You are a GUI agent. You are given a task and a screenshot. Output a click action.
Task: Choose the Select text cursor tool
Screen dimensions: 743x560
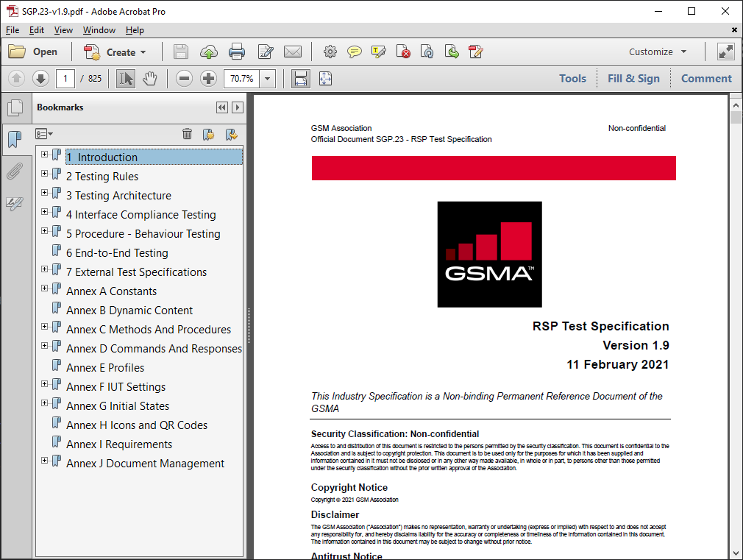click(x=126, y=78)
